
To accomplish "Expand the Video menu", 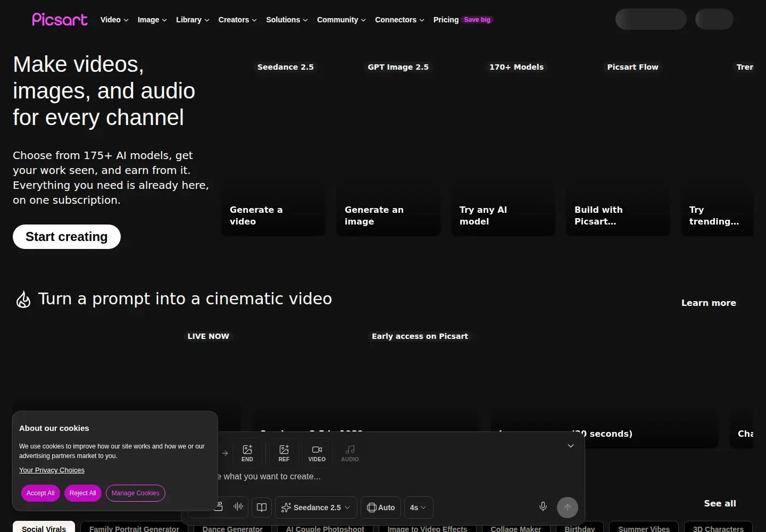I will pos(114,20).
